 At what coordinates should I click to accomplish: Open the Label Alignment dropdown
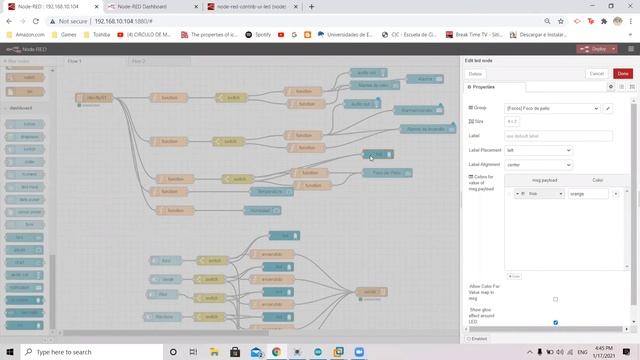(538, 165)
